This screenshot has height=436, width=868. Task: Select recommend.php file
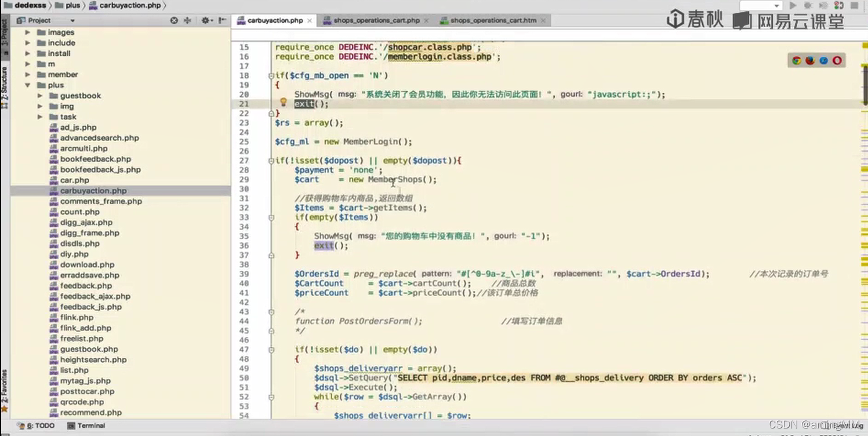click(90, 413)
